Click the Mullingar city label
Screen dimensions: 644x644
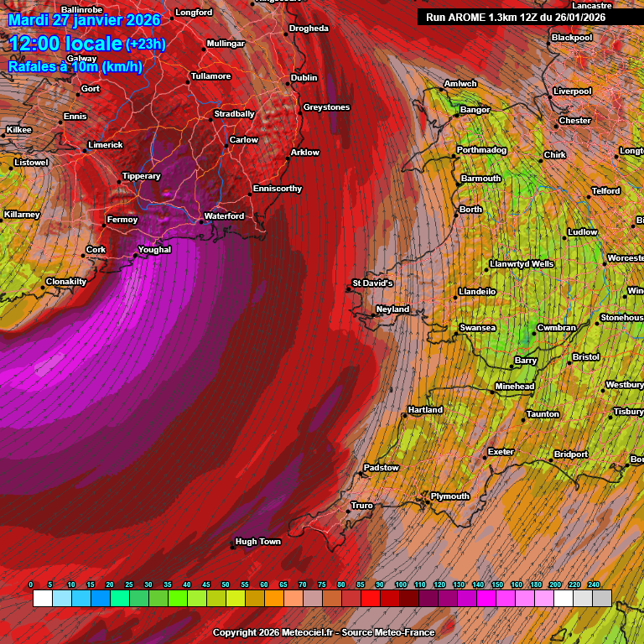click(x=226, y=44)
